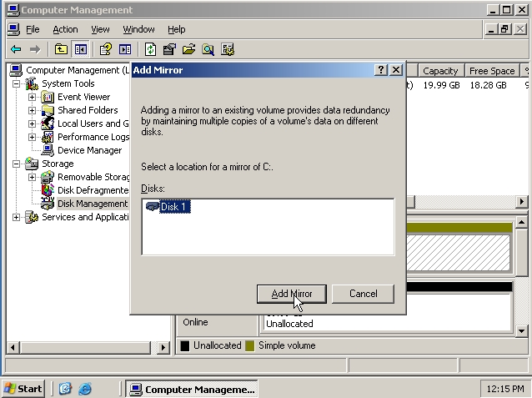Click the System Tools tree icon
Screen dimensions: 532x398
pyautogui.click(x=32, y=83)
